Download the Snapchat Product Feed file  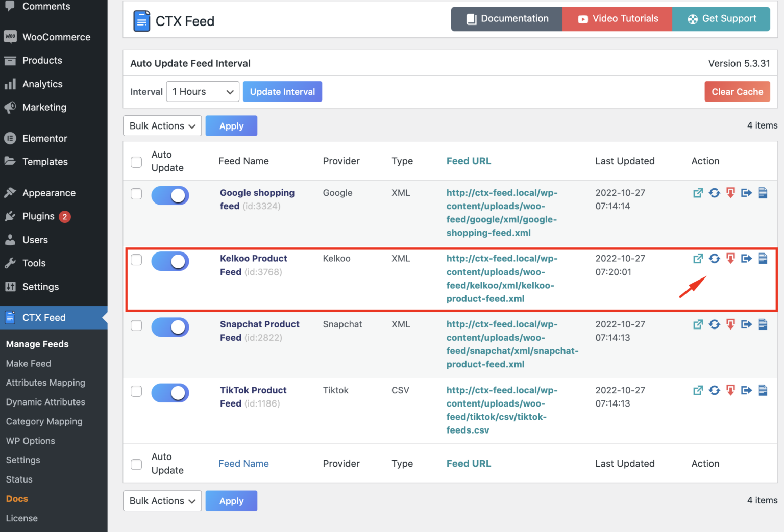click(x=730, y=324)
